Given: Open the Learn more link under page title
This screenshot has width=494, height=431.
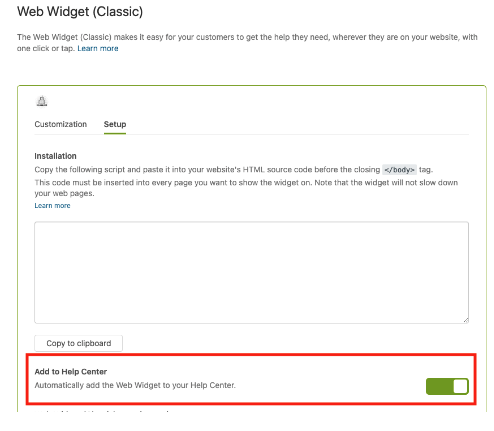Looking at the screenshot, I should (x=98, y=48).
